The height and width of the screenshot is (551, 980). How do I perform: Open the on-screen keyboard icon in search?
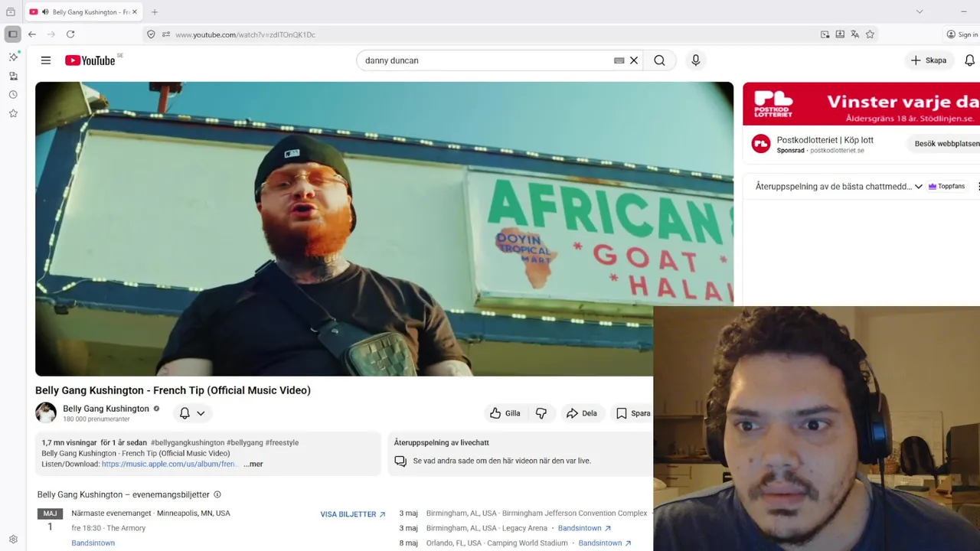coord(619,60)
